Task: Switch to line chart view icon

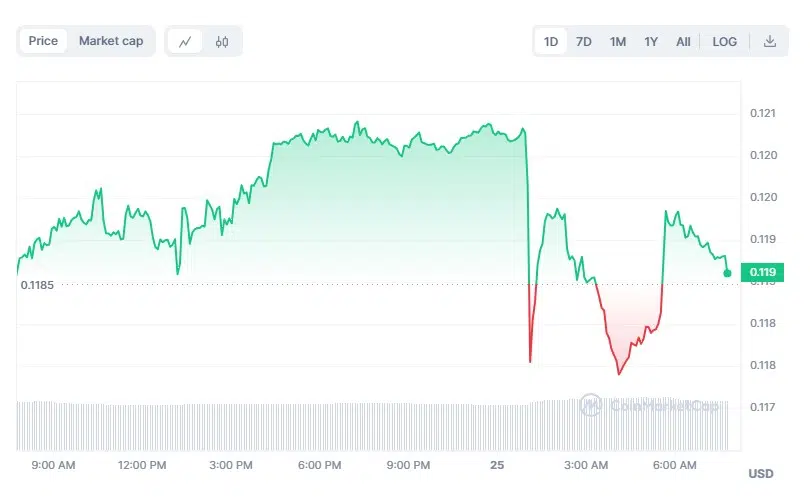Action: click(x=185, y=41)
